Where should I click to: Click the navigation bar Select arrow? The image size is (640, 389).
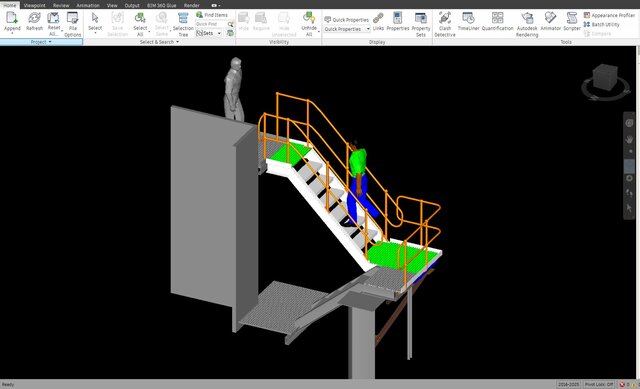point(629,208)
